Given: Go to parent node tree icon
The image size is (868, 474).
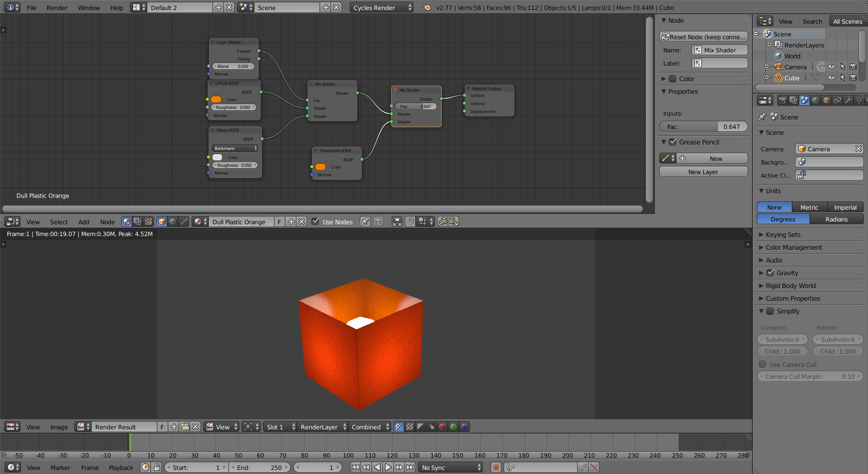Looking at the screenshot, I should [x=378, y=222].
